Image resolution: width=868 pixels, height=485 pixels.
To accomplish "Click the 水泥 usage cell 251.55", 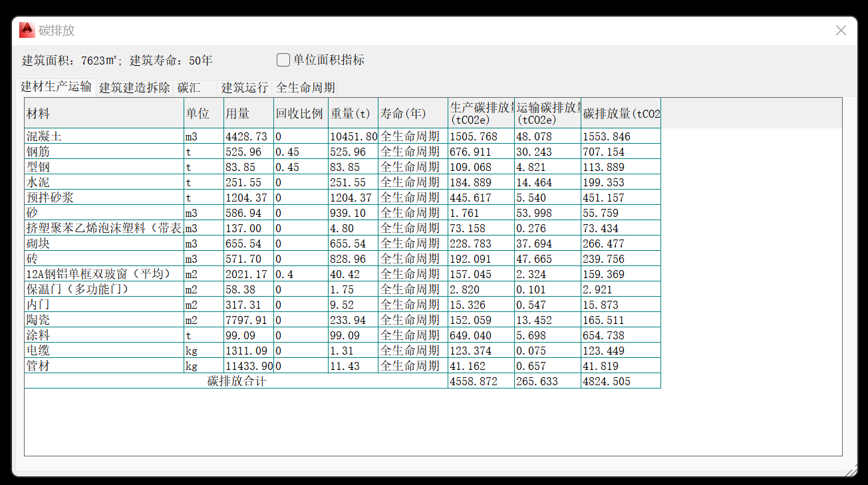I will (248, 182).
